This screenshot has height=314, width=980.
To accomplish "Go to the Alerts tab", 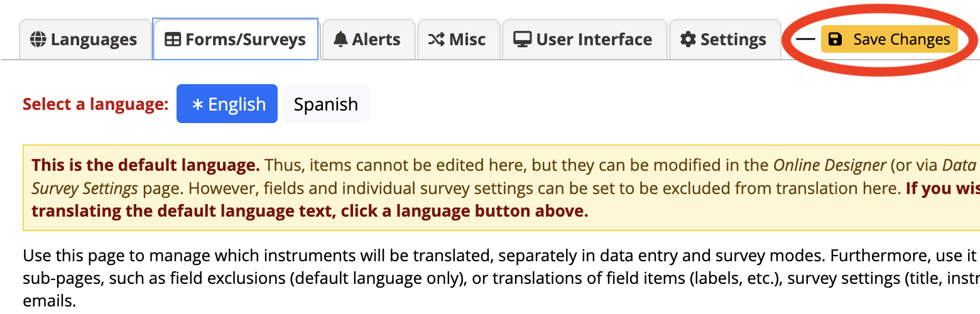I will pyautogui.click(x=367, y=40).
